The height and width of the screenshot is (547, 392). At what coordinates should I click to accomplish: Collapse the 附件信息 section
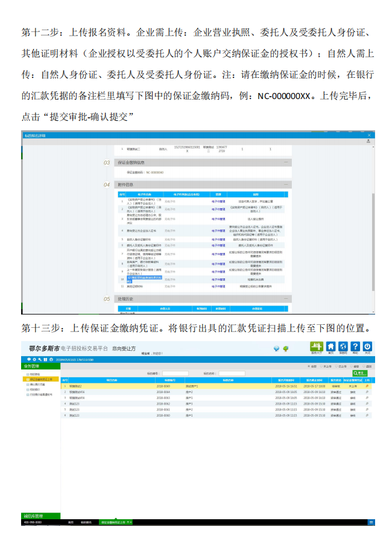tap(286, 185)
